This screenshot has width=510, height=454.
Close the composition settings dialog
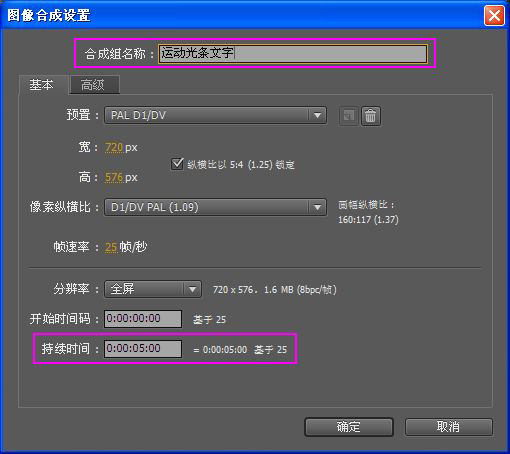[494, 15]
